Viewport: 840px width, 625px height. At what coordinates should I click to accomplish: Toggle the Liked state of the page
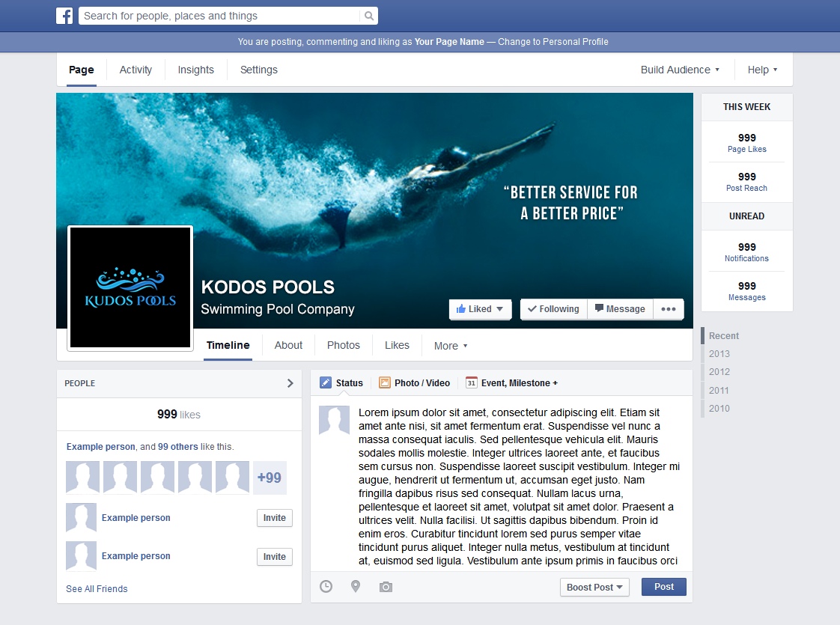coord(480,308)
